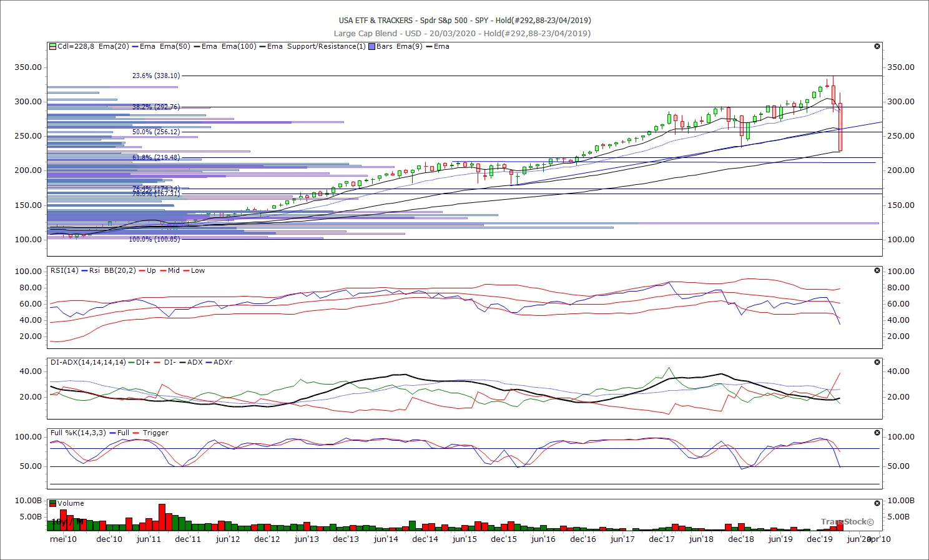Image resolution: width=929 pixels, height=560 pixels.
Task: Click the dec'10 date axis label
Action: (x=109, y=539)
